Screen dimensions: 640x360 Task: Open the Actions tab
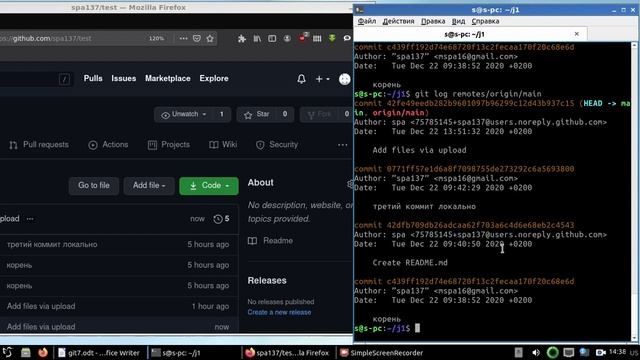(x=108, y=145)
